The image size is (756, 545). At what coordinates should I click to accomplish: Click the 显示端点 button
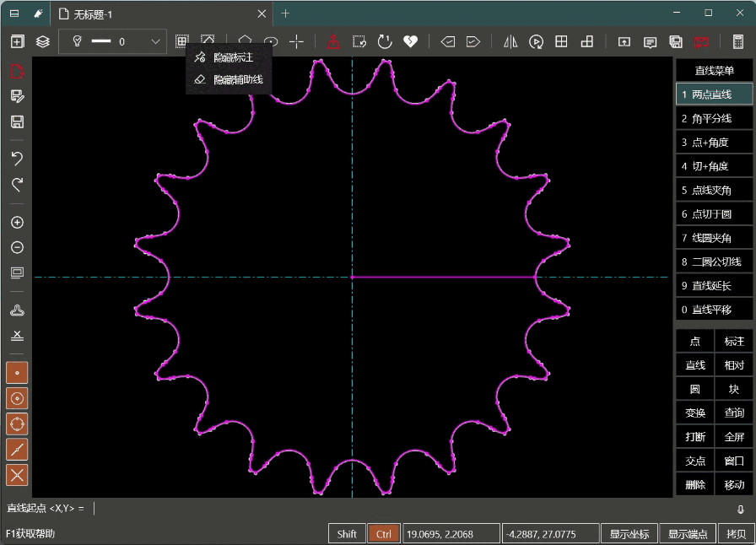688,533
